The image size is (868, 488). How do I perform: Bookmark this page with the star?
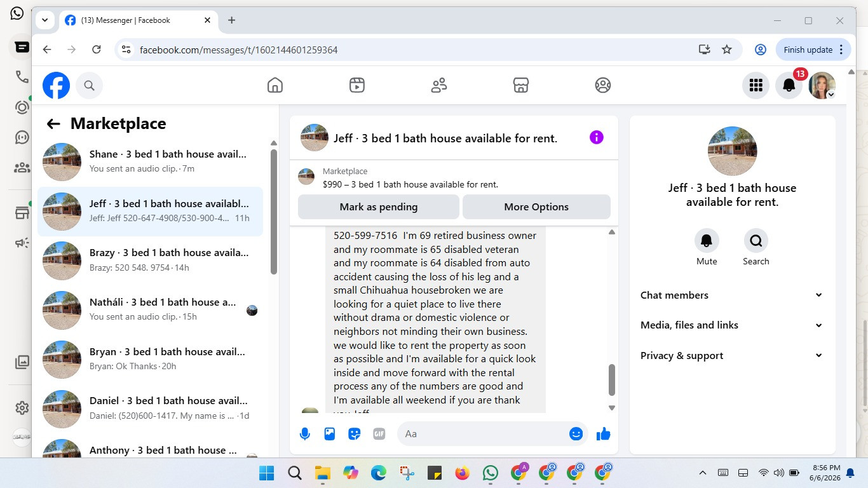727,50
